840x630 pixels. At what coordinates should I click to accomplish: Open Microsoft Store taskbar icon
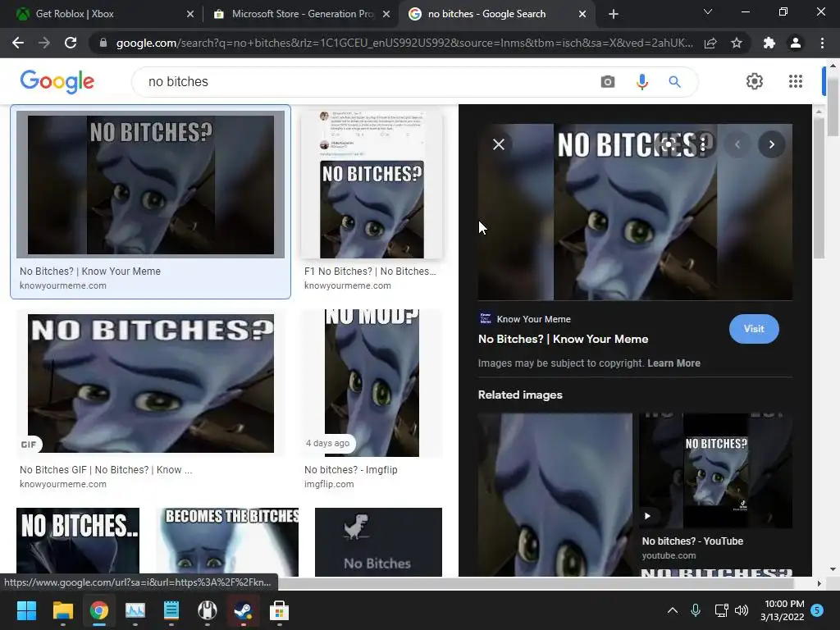[x=279, y=610]
